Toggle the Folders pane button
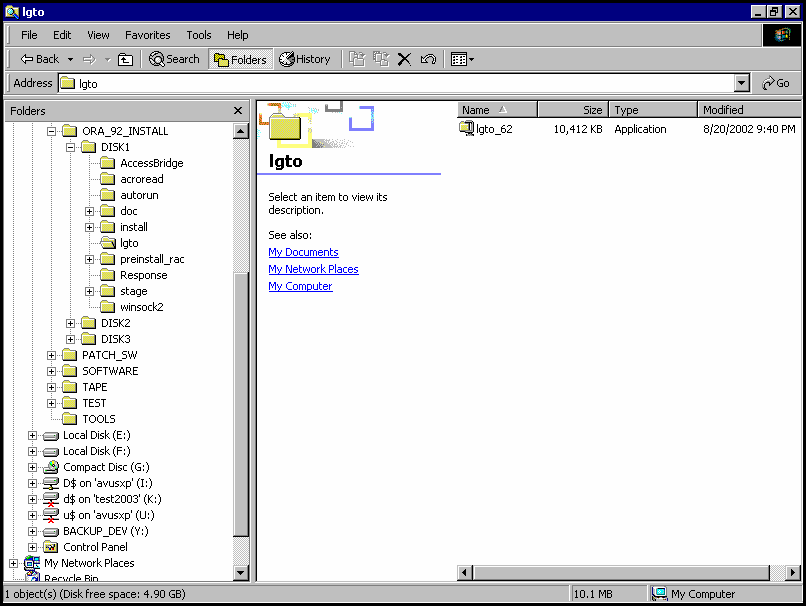This screenshot has height=606, width=806. click(241, 60)
